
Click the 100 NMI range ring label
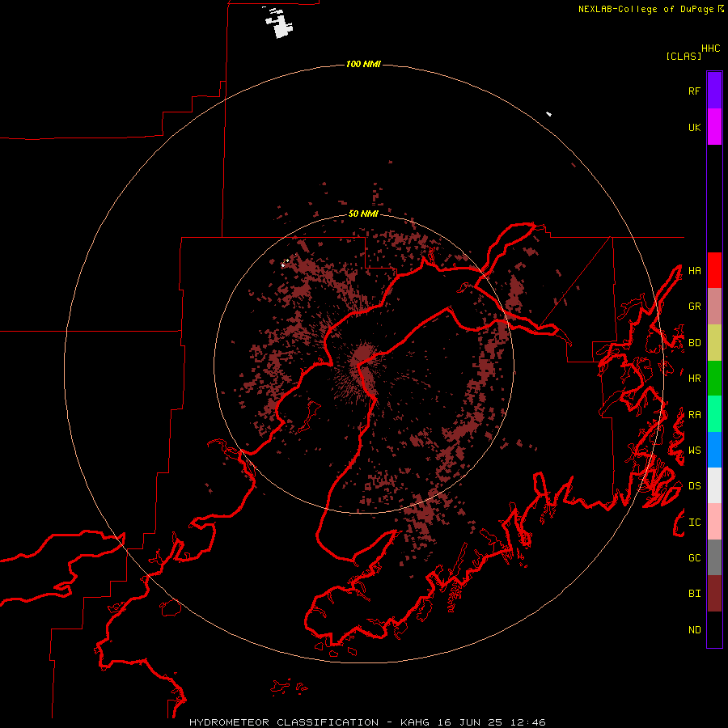363,64
